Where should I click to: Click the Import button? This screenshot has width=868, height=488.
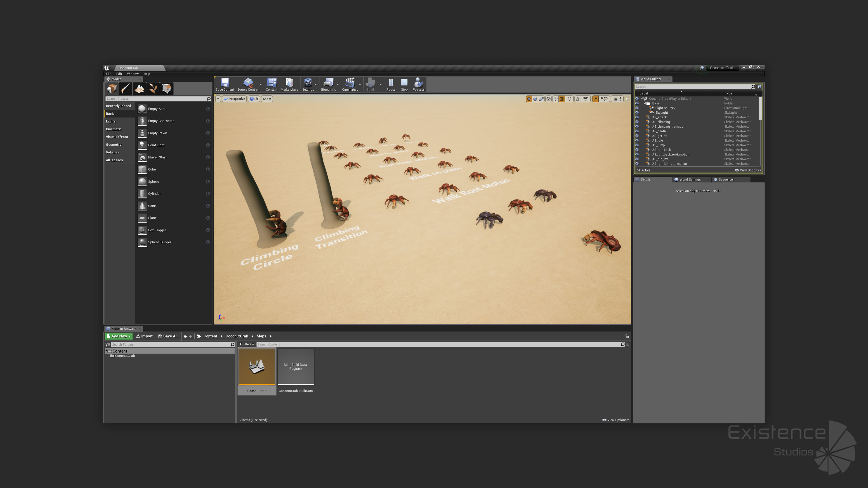click(x=144, y=336)
